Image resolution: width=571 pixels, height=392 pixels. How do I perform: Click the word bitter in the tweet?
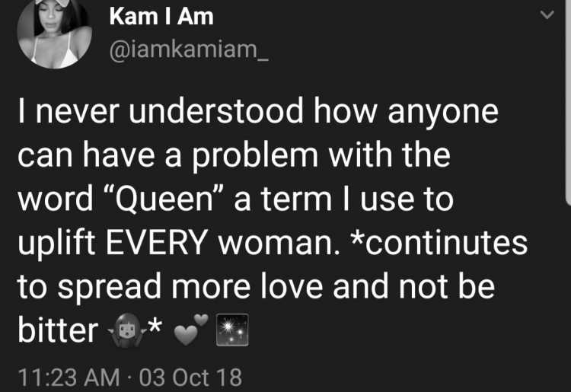(x=58, y=330)
